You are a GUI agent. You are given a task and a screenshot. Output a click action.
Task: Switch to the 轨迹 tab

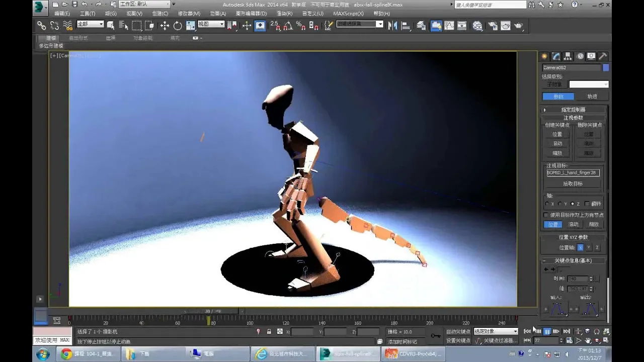click(592, 97)
